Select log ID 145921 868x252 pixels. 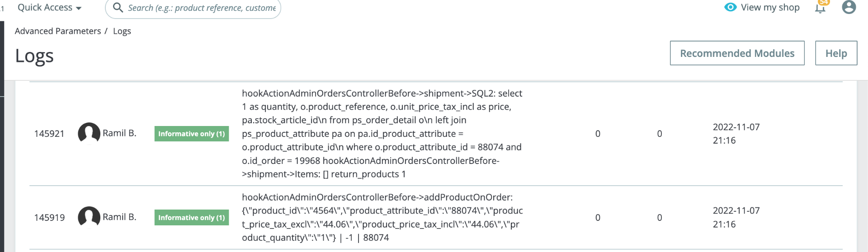click(x=49, y=134)
